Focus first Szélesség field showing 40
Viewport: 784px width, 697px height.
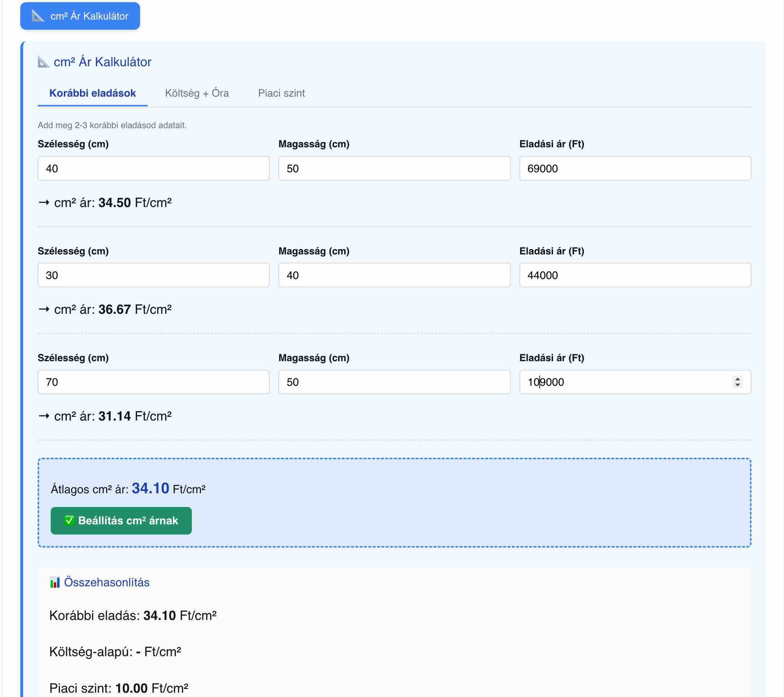pyautogui.click(x=153, y=168)
